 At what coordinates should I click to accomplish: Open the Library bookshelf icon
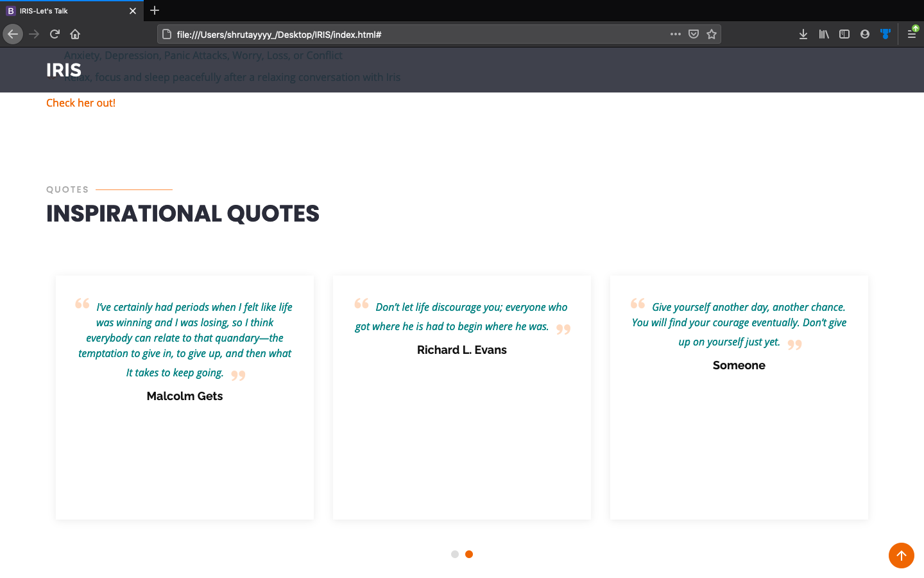point(824,34)
